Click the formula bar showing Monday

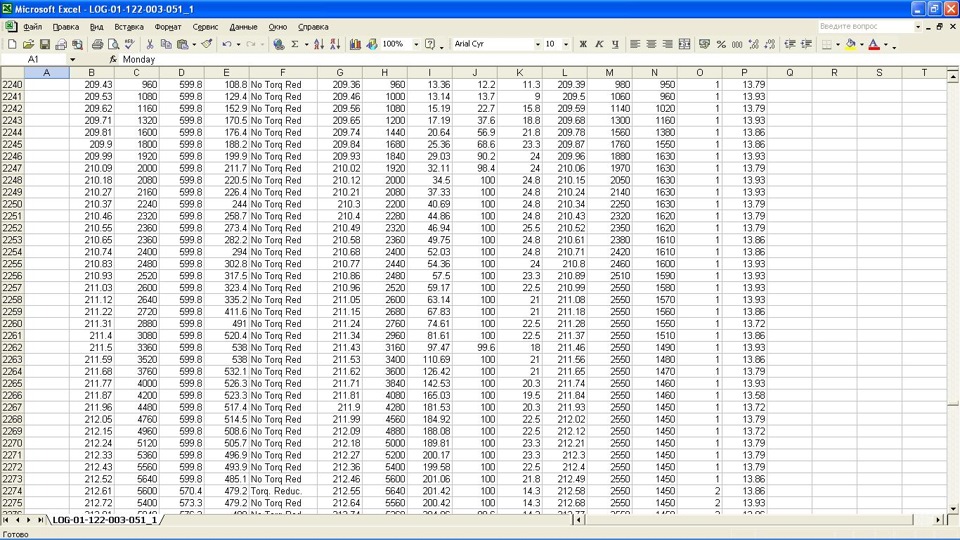tap(539, 59)
